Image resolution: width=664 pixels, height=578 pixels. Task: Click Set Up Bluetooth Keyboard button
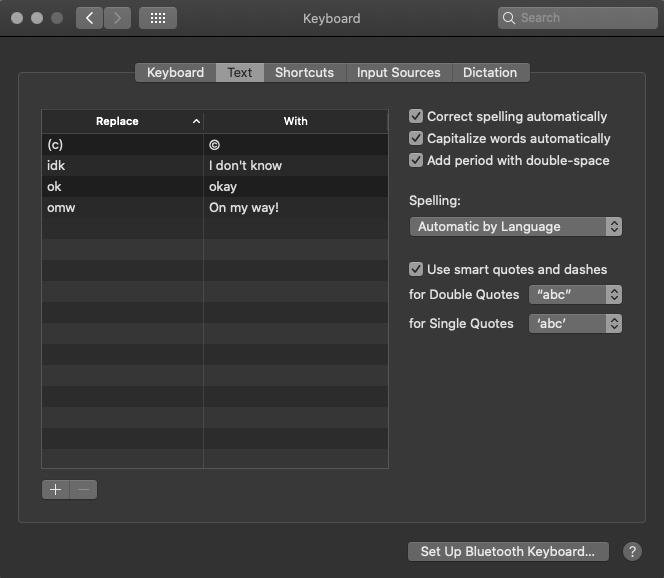click(508, 552)
